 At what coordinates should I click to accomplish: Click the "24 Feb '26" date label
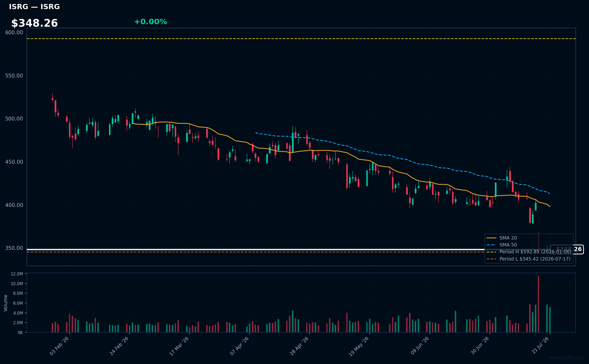point(119,346)
